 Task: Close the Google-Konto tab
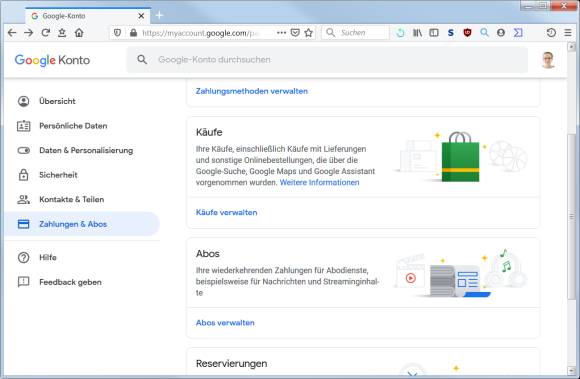point(141,16)
